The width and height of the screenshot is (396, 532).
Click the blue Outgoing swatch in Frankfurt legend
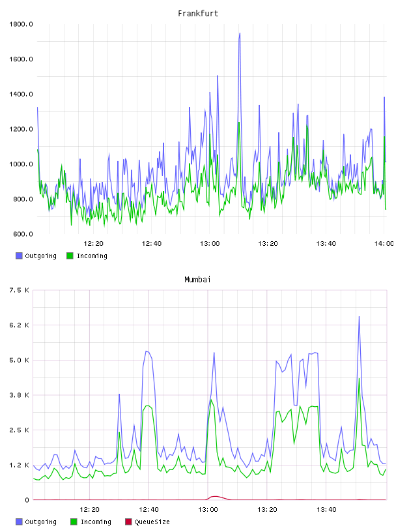pos(19,256)
